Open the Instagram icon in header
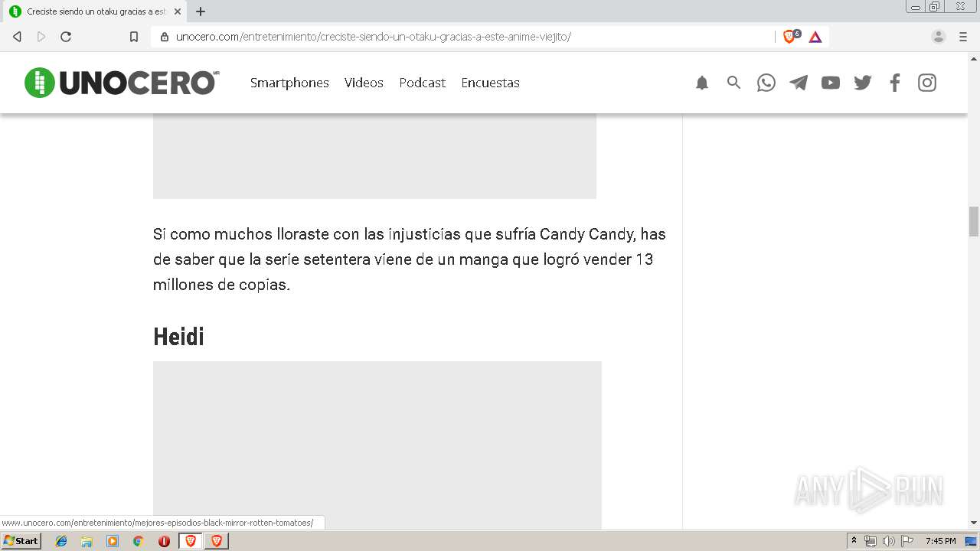Image resolution: width=980 pixels, height=551 pixels. (x=927, y=83)
